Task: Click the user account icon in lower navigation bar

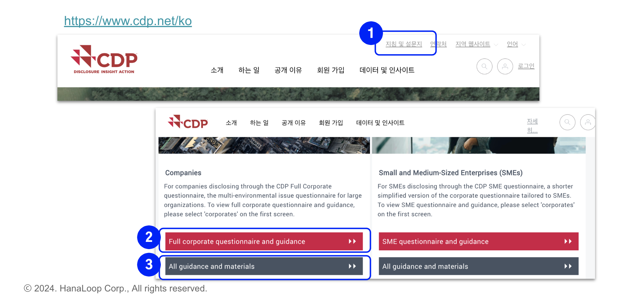Action: click(x=588, y=122)
